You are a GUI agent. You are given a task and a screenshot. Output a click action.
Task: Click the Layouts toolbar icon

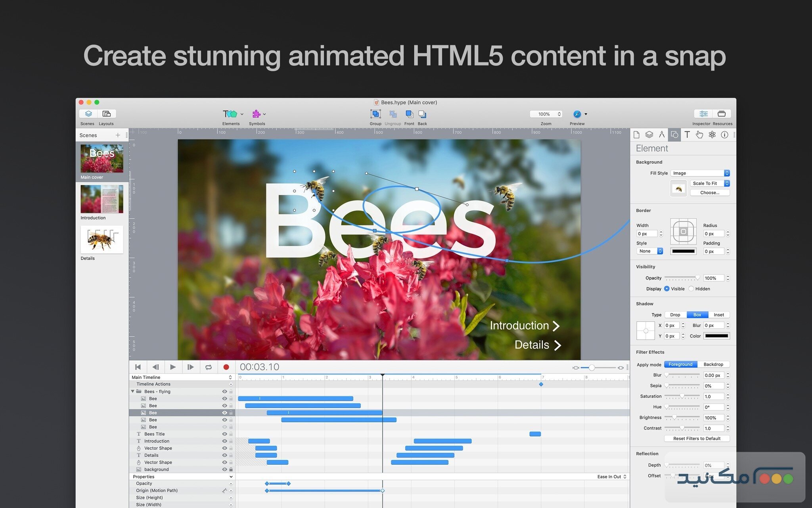click(106, 114)
